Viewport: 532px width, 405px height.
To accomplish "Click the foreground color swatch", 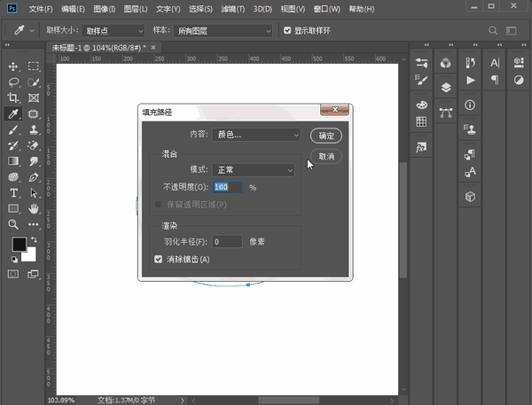I will coord(19,244).
